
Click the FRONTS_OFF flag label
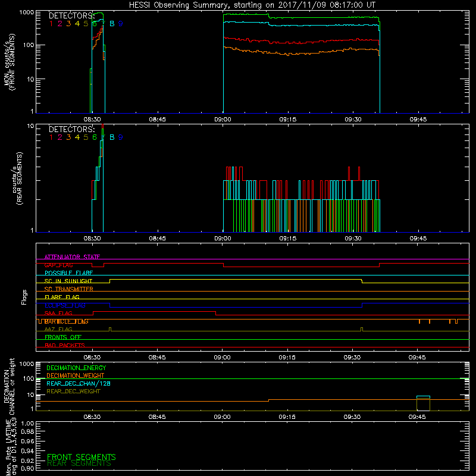click(x=63, y=337)
